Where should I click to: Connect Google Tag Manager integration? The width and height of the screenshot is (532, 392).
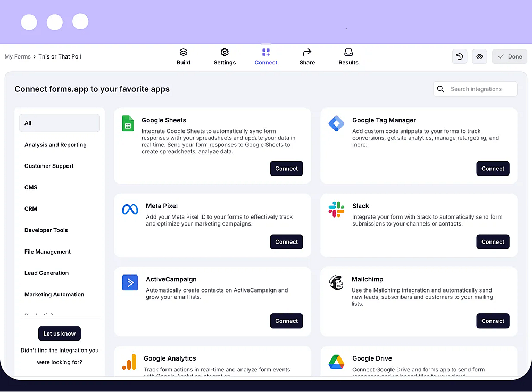point(493,169)
